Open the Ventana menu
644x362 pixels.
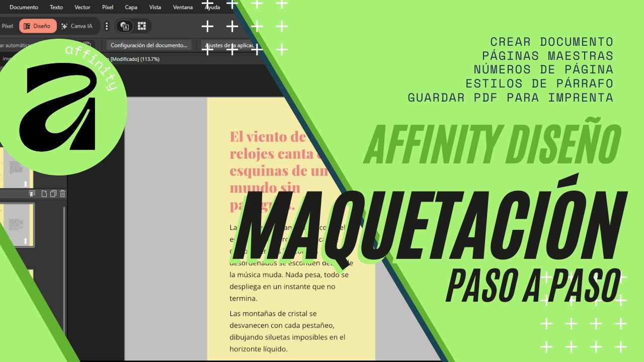coord(183,8)
